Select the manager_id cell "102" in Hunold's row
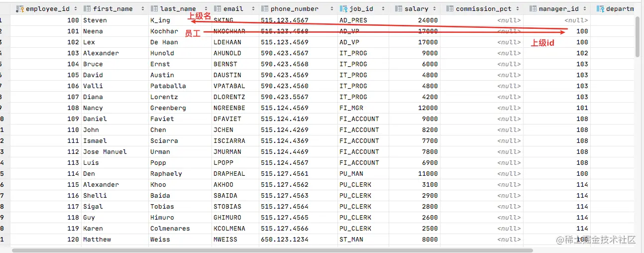Screen dimensions: 644x253 [582, 53]
